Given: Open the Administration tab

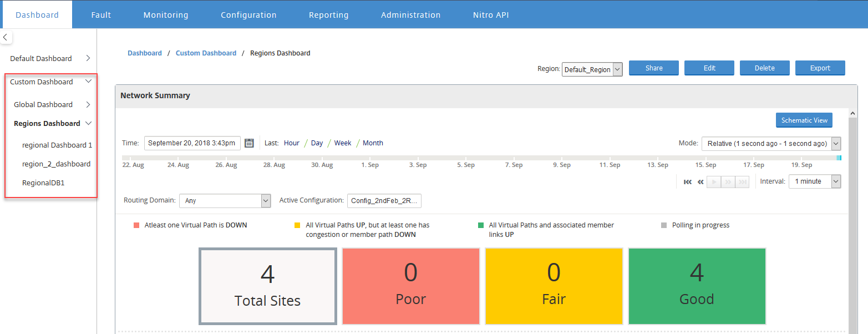Looking at the screenshot, I should pyautogui.click(x=411, y=15).
